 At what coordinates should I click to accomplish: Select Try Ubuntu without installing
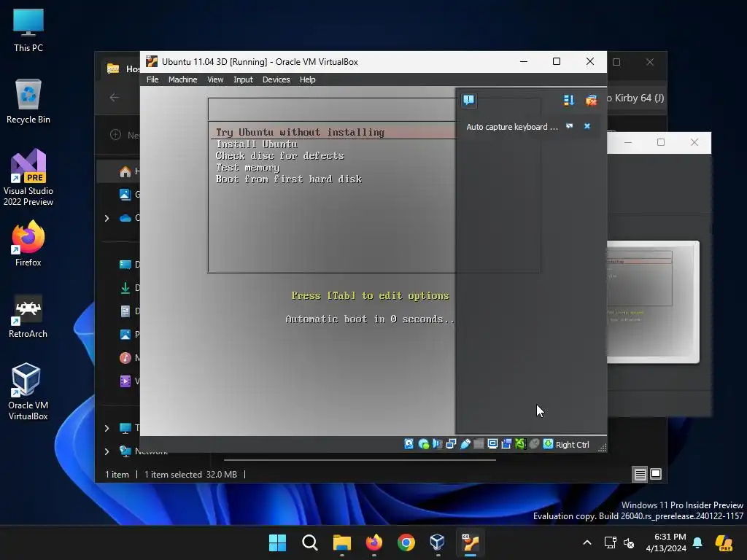click(x=333, y=133)
